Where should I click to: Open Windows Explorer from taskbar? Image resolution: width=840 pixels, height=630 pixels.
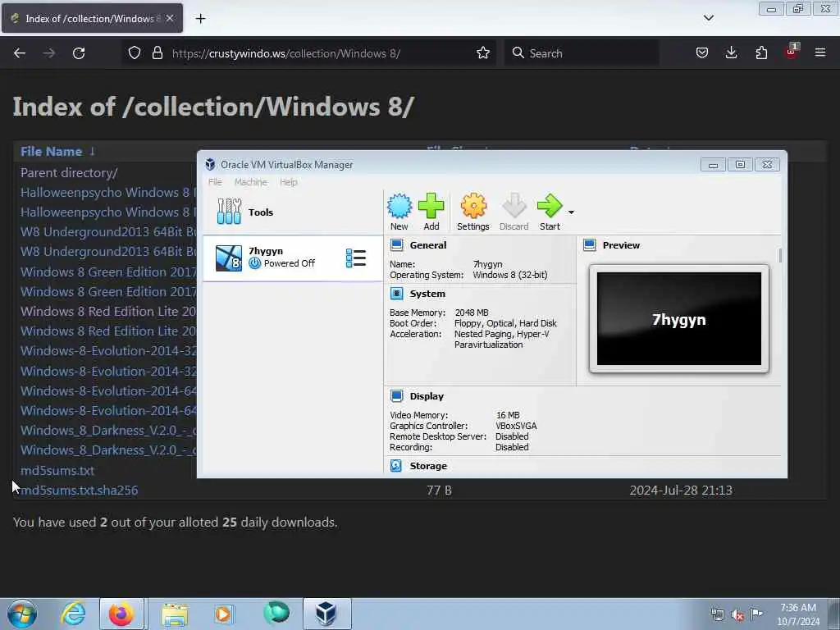175,614
